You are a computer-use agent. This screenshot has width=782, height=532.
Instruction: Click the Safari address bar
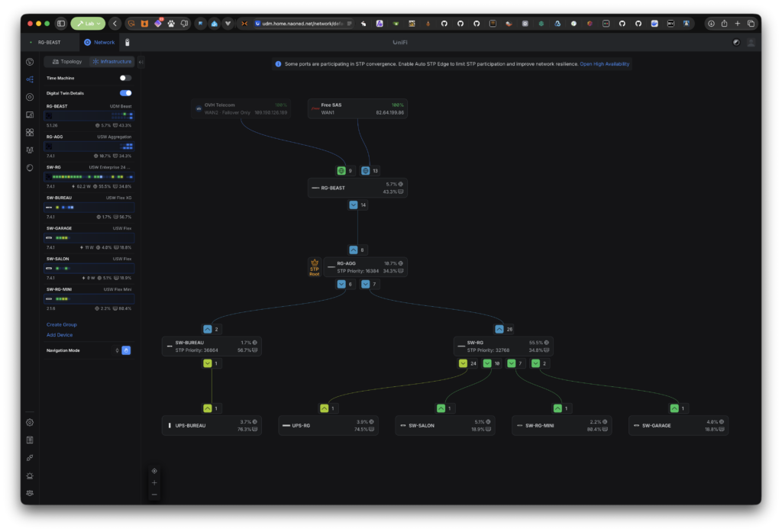pos(303,24)
